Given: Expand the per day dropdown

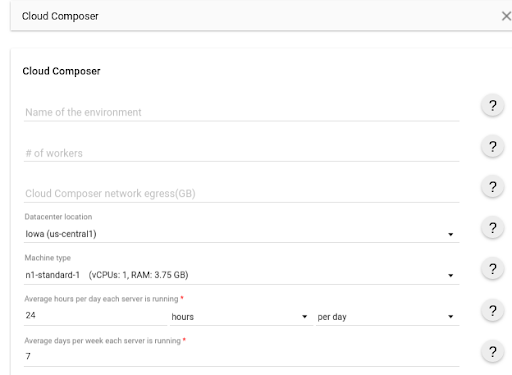Looking at the screenshot, I should click(x=387, y=317).
